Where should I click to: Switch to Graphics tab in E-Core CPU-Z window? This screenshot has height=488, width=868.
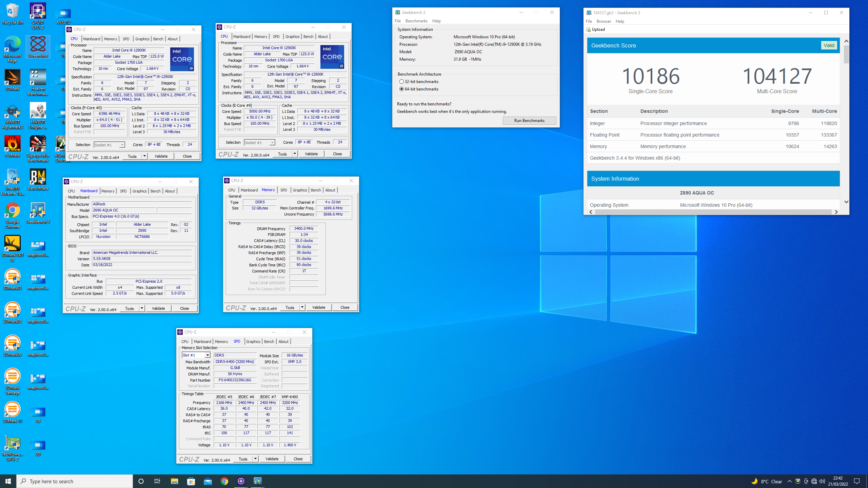292,37
